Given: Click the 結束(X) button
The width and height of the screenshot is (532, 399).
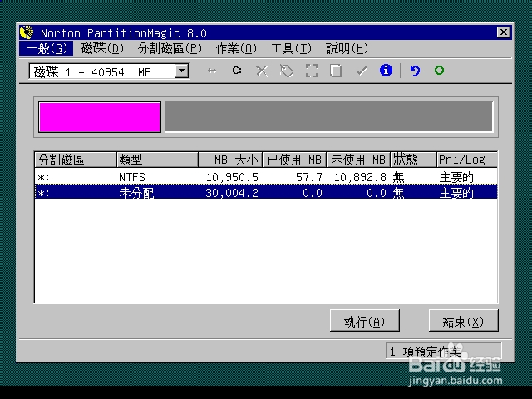Looking at the screenshot, I should 464,321.
